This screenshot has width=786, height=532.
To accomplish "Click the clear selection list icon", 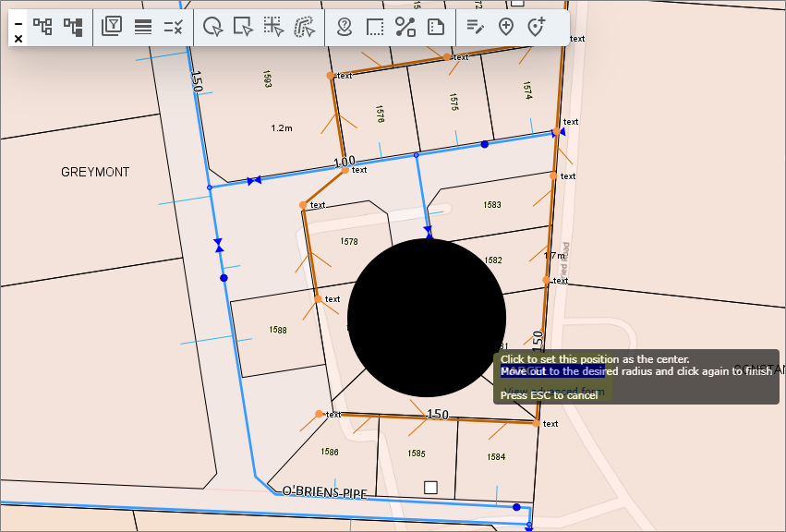I will [x=173, y=27].
